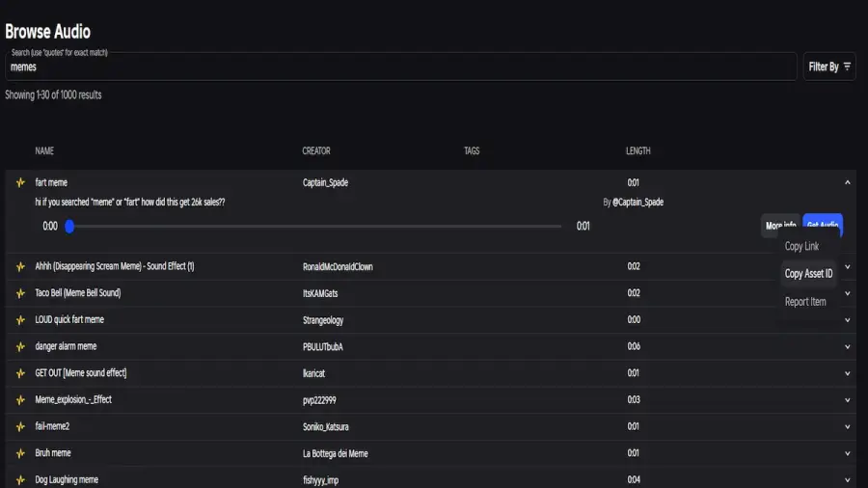Select Report Item in the menu
Viewport: 868px width, 488px height.
805,302
